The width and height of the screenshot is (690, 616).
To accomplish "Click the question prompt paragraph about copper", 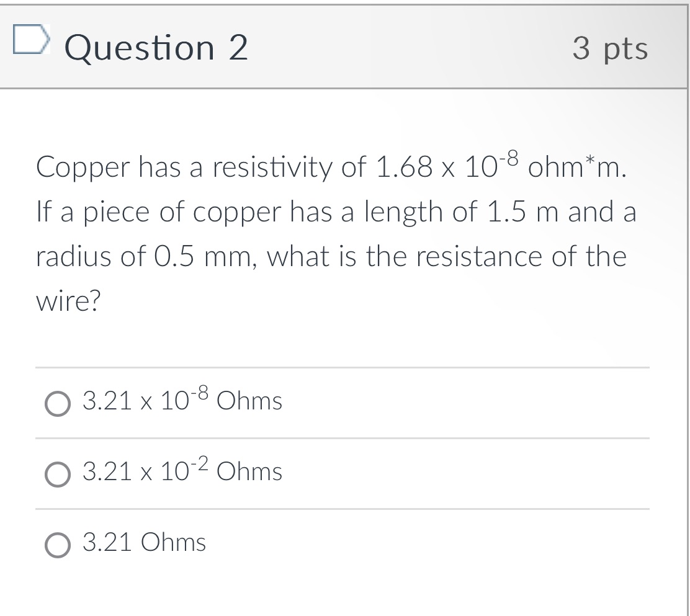I will pos(335,233).
